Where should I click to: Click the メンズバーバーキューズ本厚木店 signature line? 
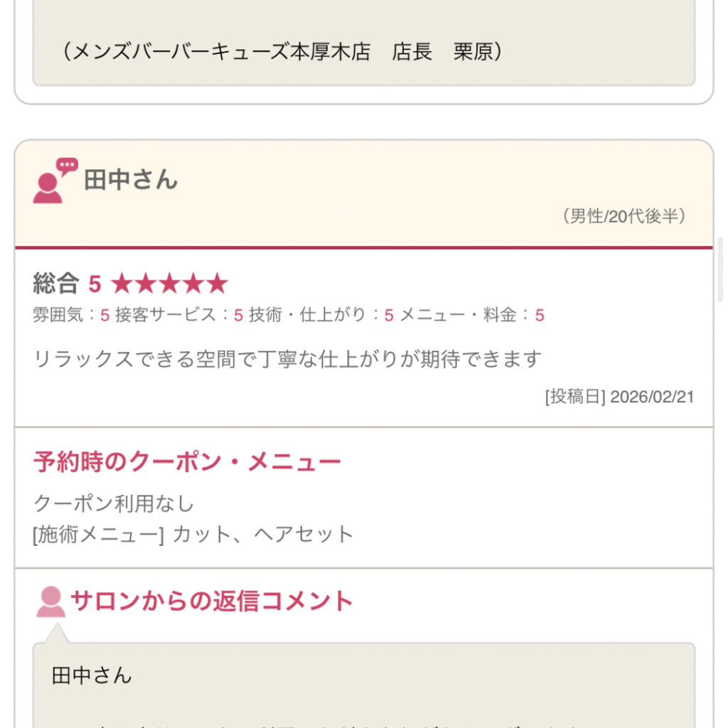pyautogui.click(x=282, y=52)
